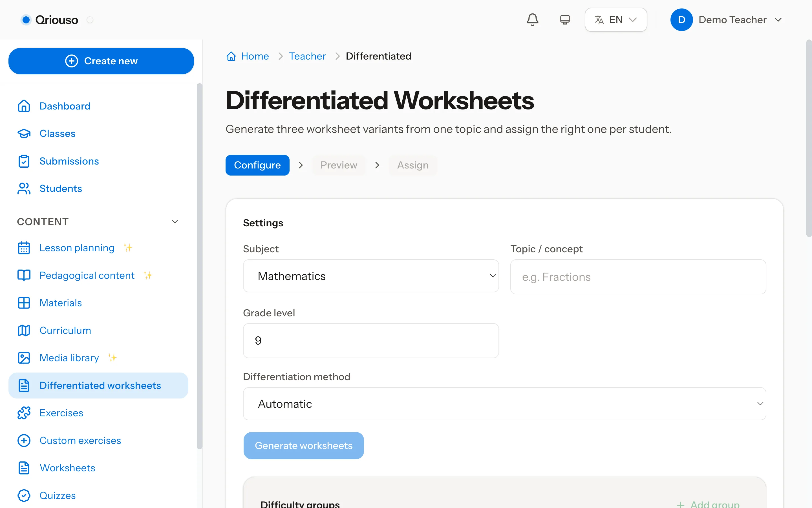Click the Grade level input field

pos(371,341)
